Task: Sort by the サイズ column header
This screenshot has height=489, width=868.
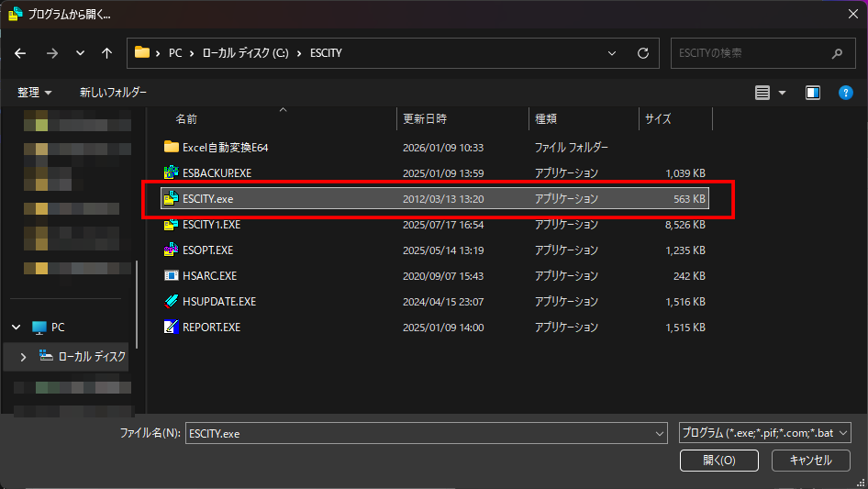Action: pos(658,118)
